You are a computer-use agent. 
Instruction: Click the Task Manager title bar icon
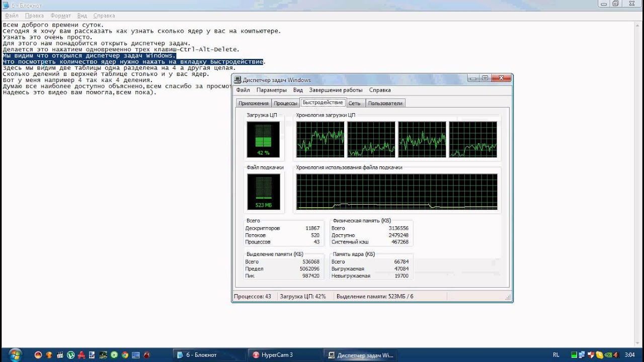238,80
